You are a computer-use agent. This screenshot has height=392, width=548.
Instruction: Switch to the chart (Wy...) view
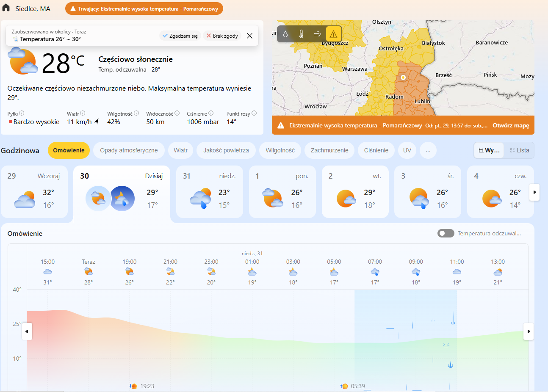click(x=489, y=150)
